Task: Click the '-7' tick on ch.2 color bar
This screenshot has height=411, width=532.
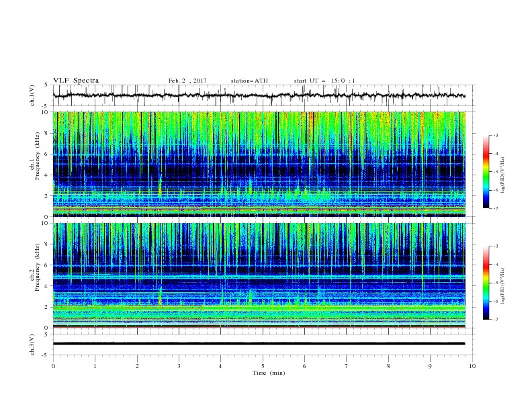Action: click(495, 319)
